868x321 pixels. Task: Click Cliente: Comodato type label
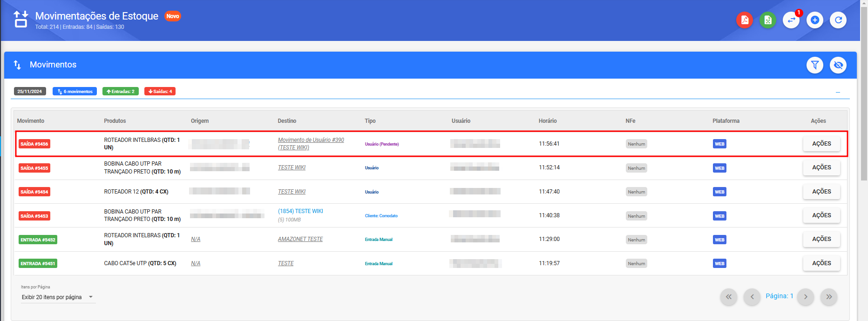(x=381, y=216)
